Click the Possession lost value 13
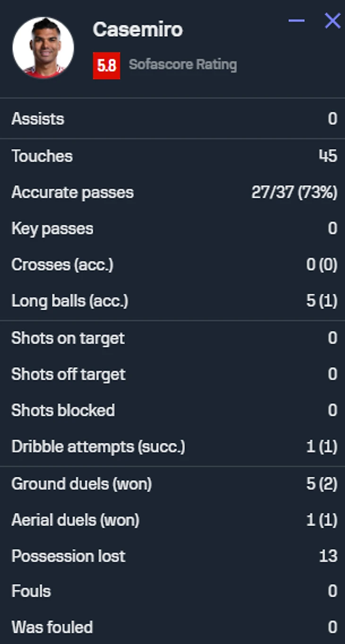The width and height of the screenshot is (345, 644). pyautogui.click(x=328, y=556)
